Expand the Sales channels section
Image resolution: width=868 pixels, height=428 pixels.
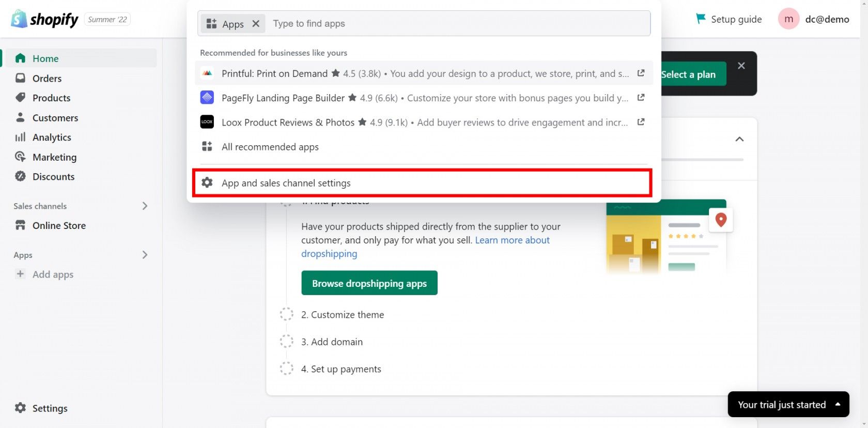click(x=145, y=206)
